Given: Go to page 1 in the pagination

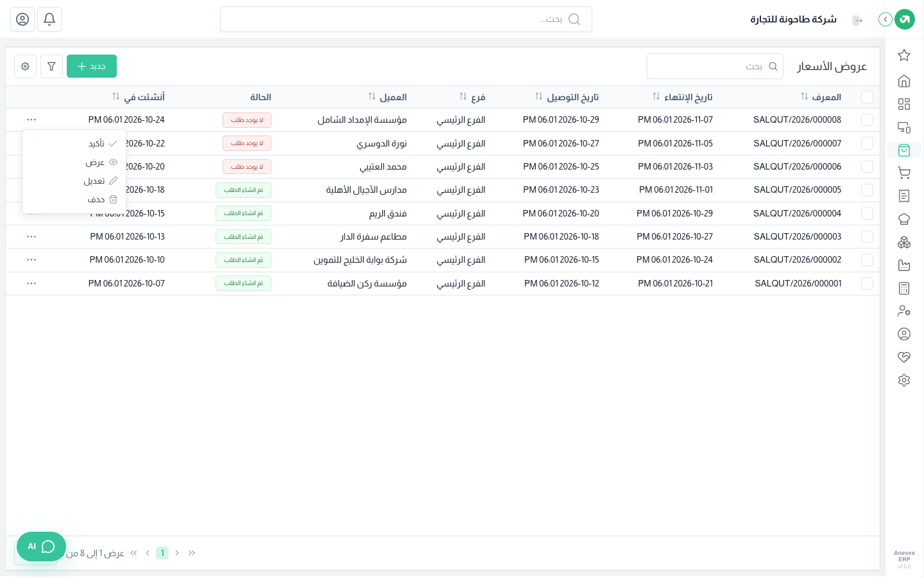Looking at the screenshot, I should [x=162, y=553].
